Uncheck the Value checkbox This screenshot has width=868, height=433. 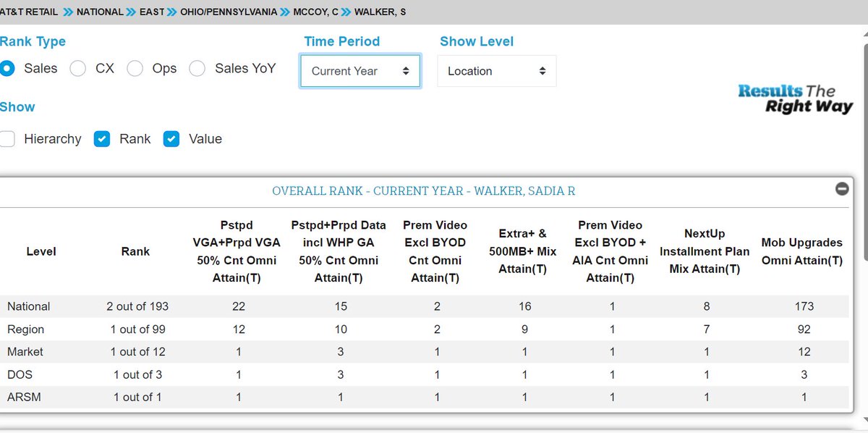coord(171,139)
